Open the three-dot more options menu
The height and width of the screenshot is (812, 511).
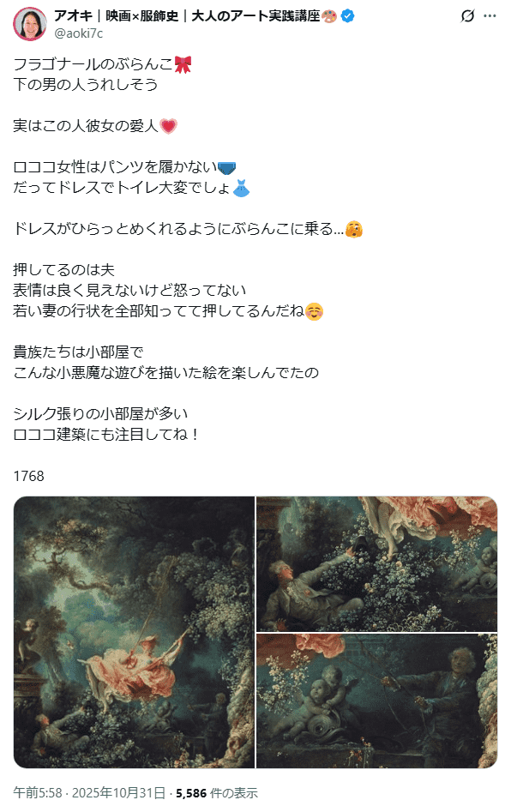coord(490,16)
